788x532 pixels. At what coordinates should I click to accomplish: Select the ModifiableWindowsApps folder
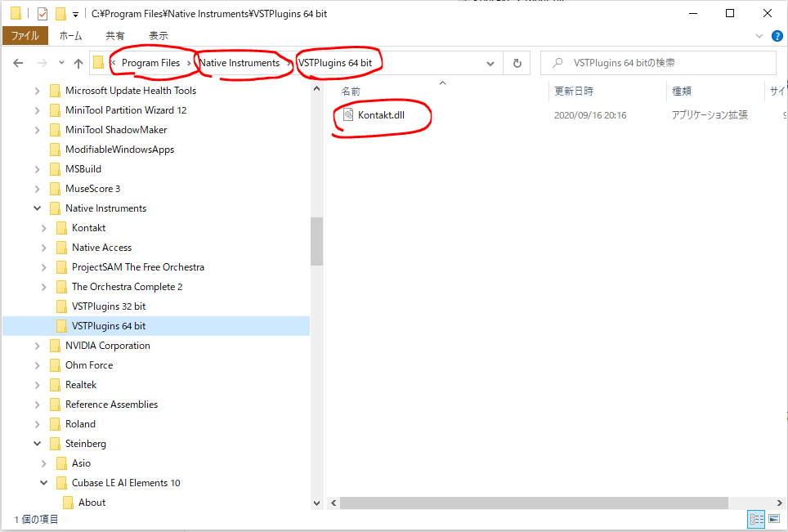coord(119,150)
